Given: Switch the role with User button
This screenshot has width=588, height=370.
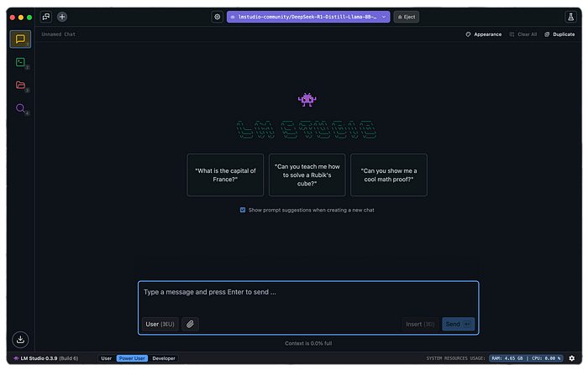Looking at the screenshot, I should click(x=160, y=324).
